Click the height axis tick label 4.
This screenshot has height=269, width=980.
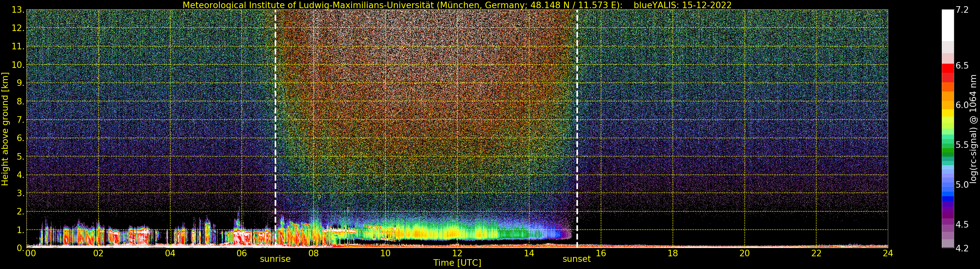[x=20, y=175]
